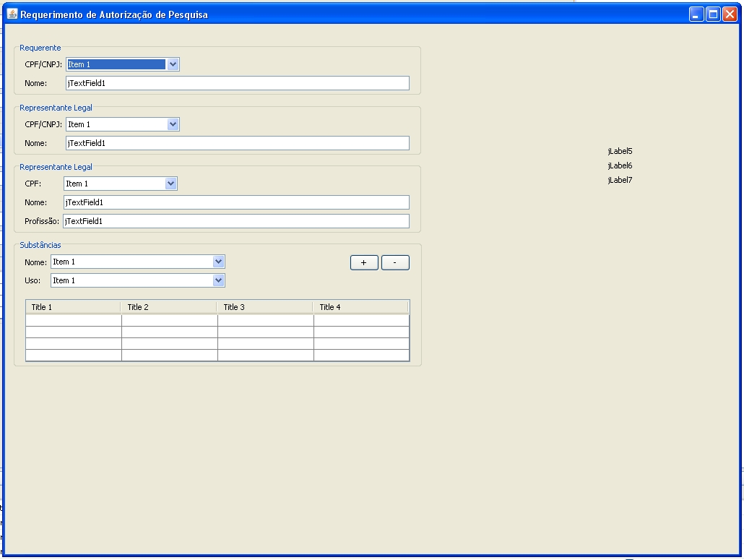Screen dimensions: 744x560
Task: Click the Title 4 table header
Action: (361, 307)
